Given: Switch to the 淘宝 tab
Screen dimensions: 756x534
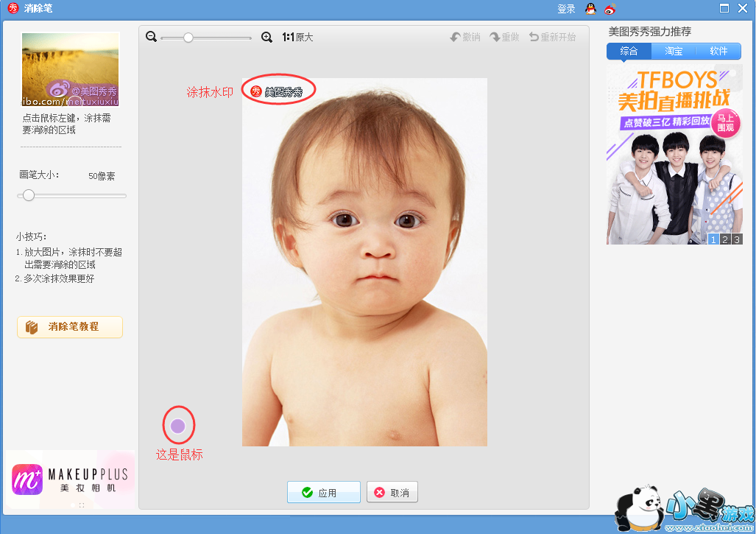Looking at the screenshot, I should 674,51.
